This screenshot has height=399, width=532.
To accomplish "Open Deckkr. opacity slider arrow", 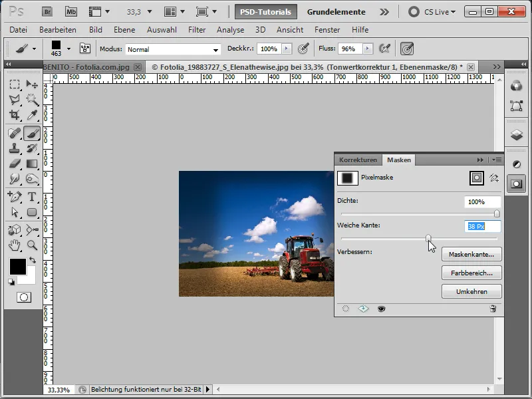I will pyautogui.click(x=287, y=49).
